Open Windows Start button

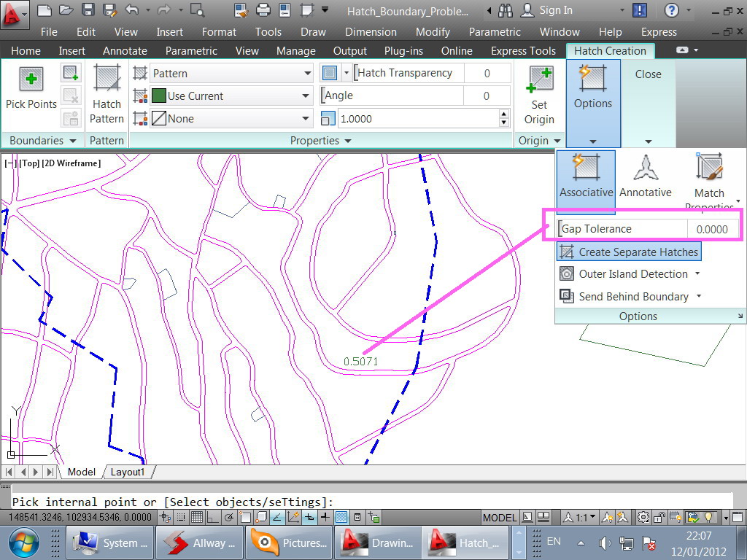[23, 542]
